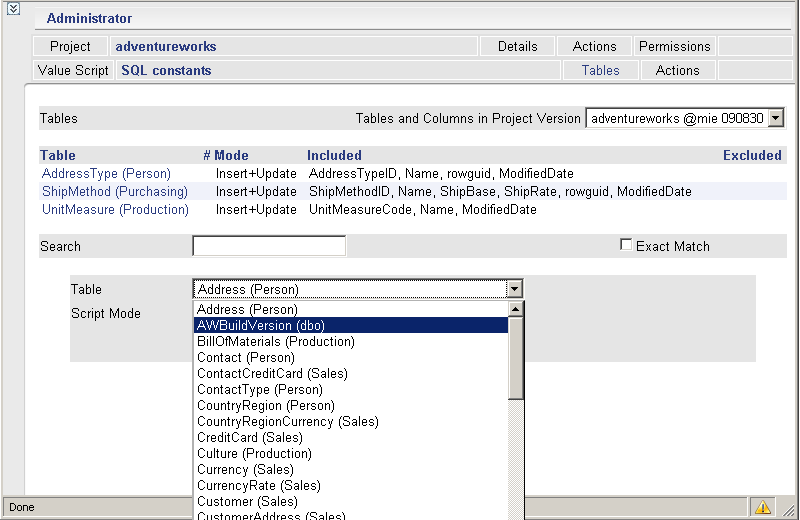
Task: Select AWBuildVersion (dbo) in the list
Action: pos(351,325)
